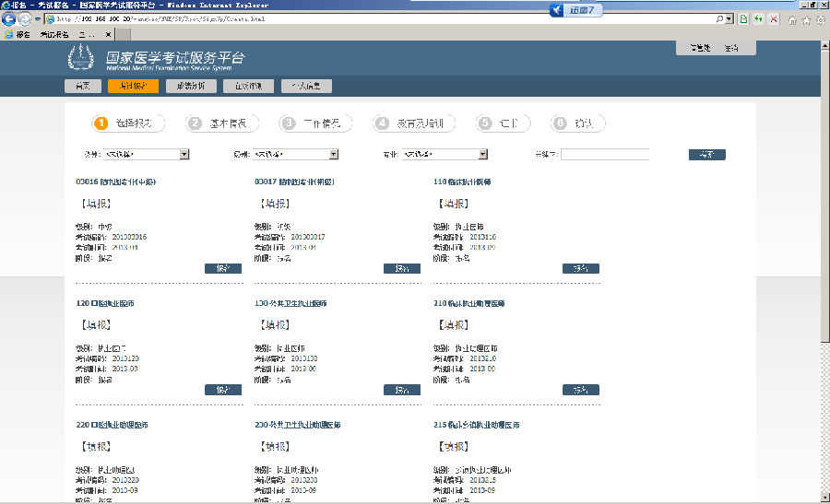Expand the third filter dropdown
Screen dimensions: 830x504
tap(445, 155)
